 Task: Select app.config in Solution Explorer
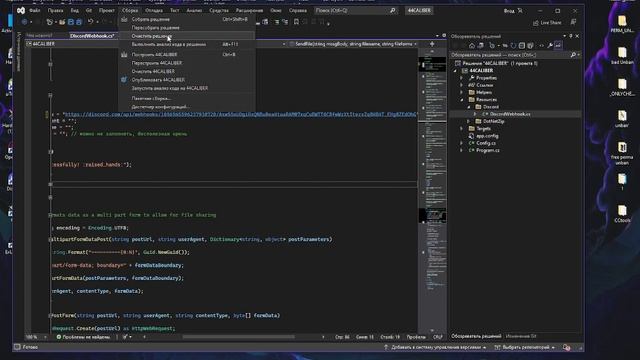[487, 136]
